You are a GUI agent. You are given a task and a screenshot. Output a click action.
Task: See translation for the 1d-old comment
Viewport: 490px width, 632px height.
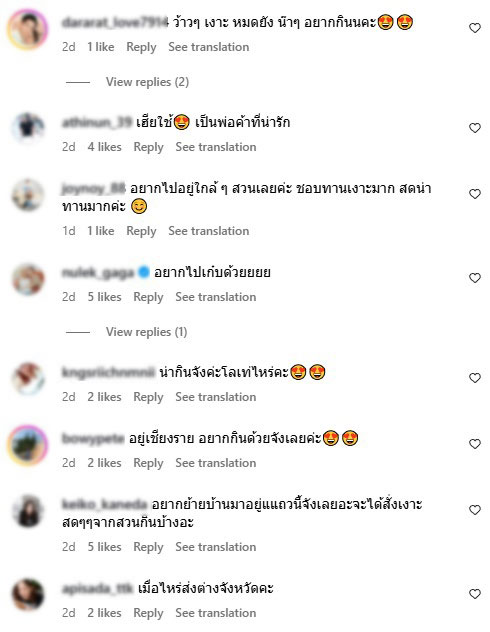tap(208, 231)
